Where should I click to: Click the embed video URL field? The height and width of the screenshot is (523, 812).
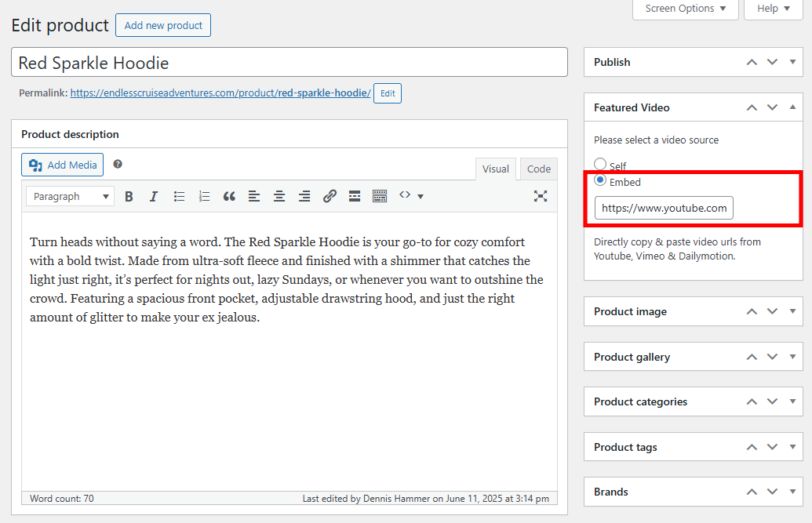(x=663, y=208)
